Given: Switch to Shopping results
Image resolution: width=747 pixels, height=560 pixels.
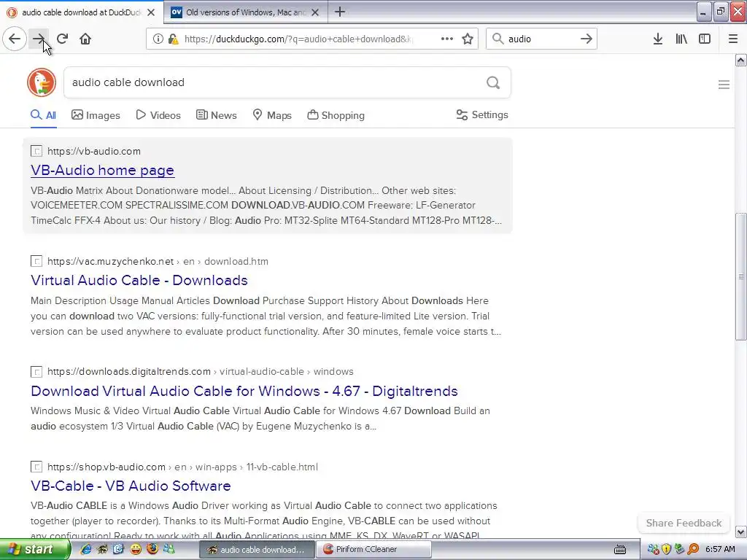Looking at the screenshot, I should 336,115.
